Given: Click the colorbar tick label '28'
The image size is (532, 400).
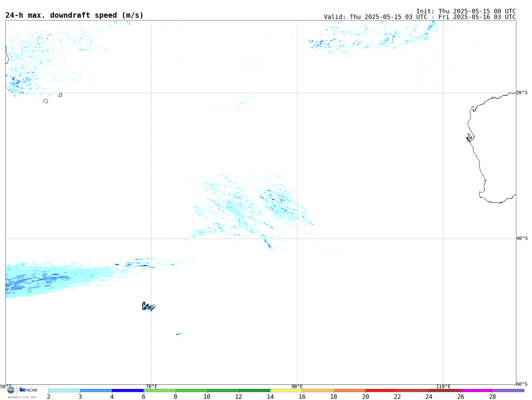Looking at the screenshot, I should click(492, 397).
